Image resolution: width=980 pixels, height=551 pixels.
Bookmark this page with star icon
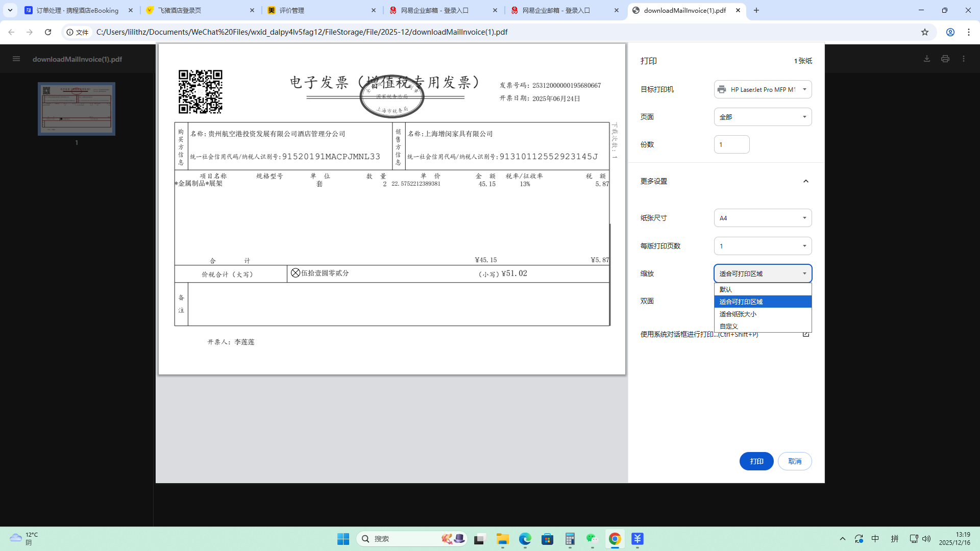coord(925,32)
